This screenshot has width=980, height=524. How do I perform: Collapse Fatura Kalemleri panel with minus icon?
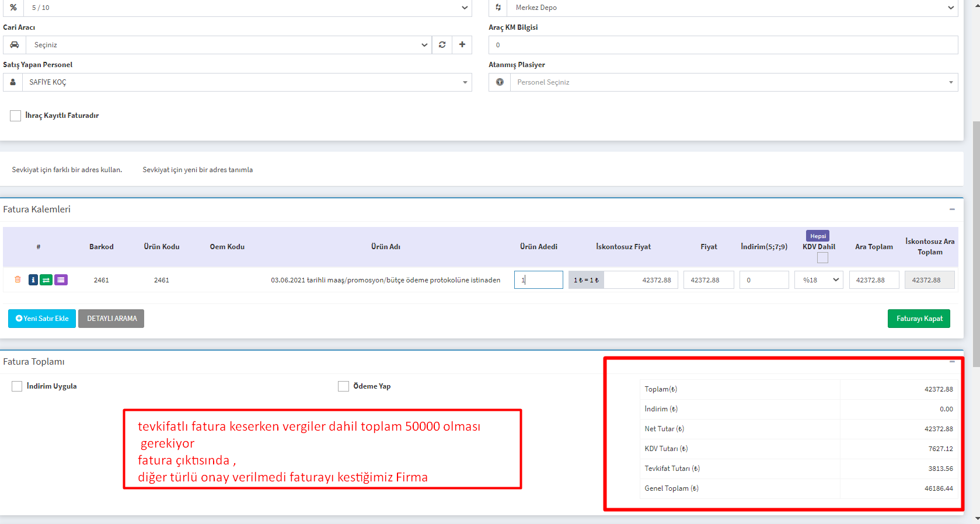951,209
